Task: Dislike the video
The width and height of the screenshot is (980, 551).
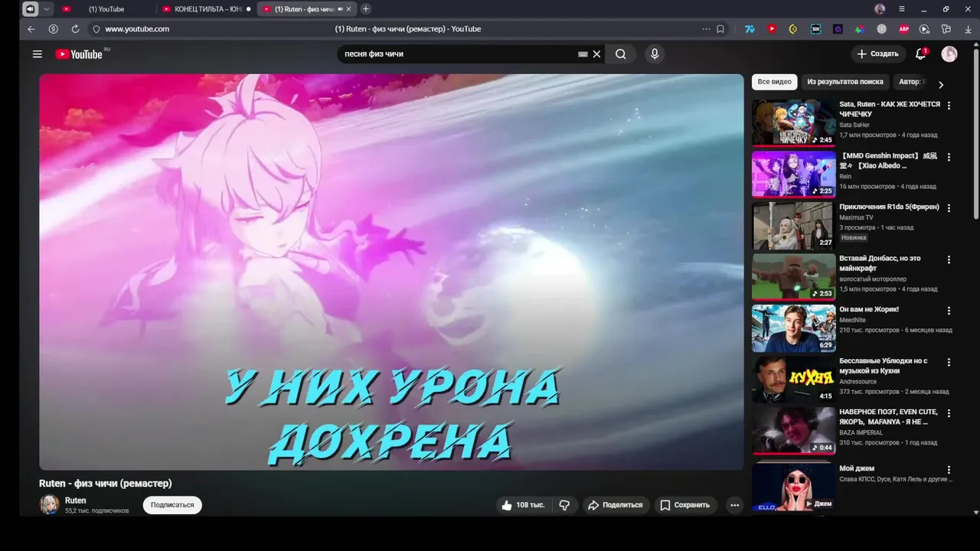Action: point(564,505)
